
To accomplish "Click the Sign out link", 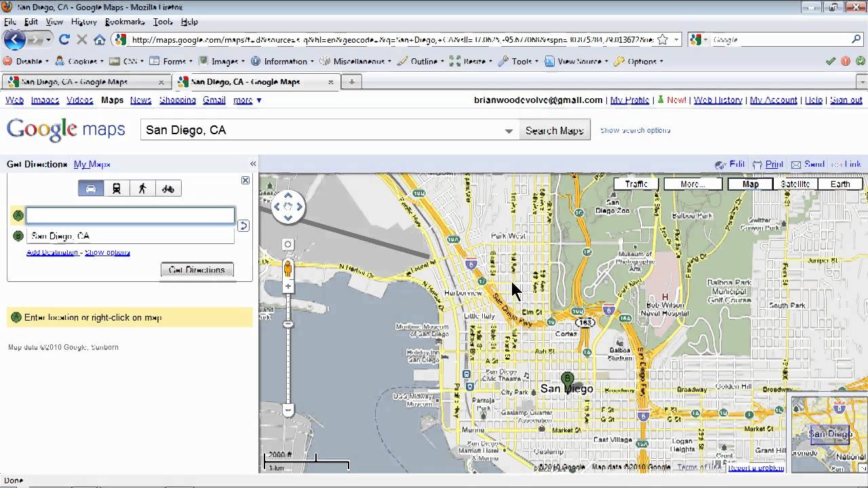I will [x=846, y=100].
